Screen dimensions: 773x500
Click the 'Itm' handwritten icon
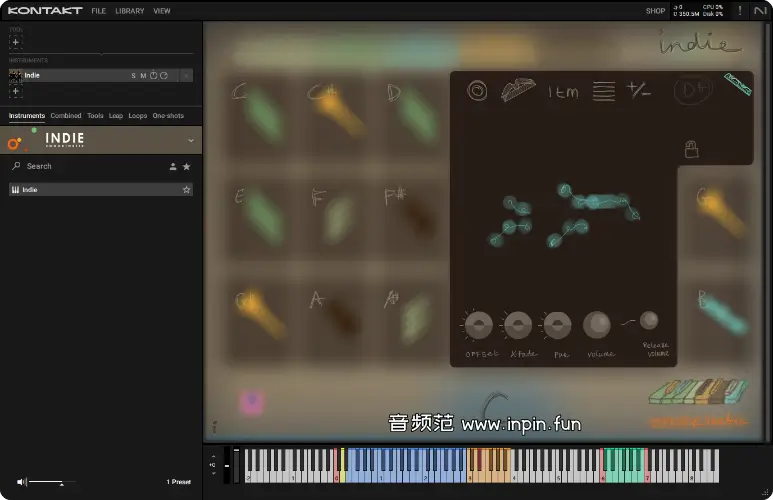(x=563, y=92)
